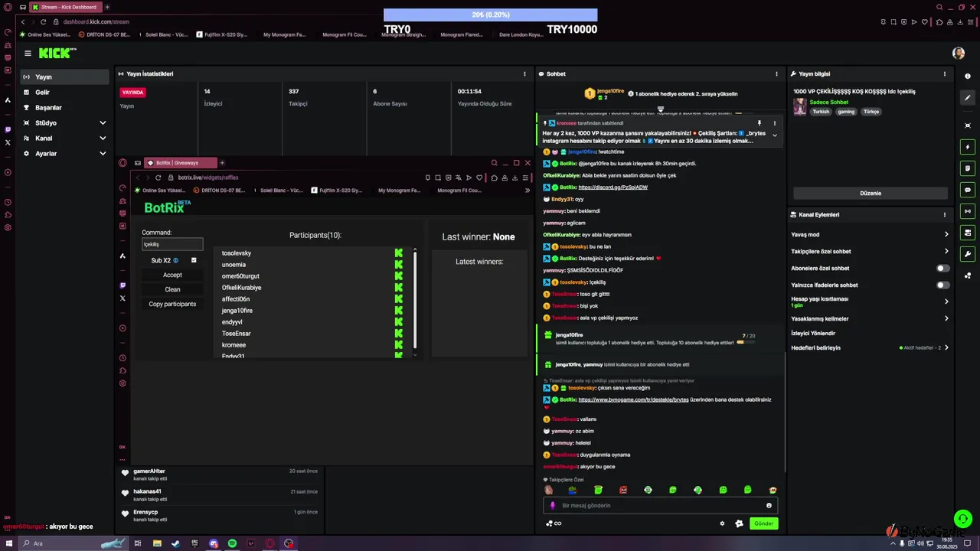Viewport: 980px width, 551px height.
Task: Open Yasaklanmış kelimeler arrow
Action: pyautogui.click(x=946, y=318)
